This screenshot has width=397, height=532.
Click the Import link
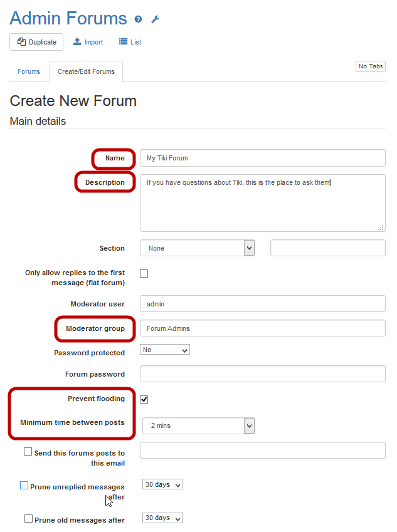88,42
